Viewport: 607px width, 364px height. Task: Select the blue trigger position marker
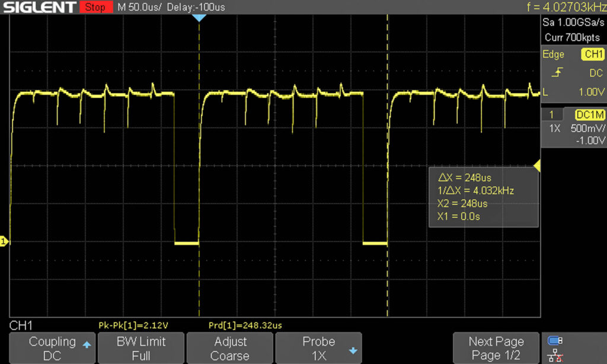199,18
